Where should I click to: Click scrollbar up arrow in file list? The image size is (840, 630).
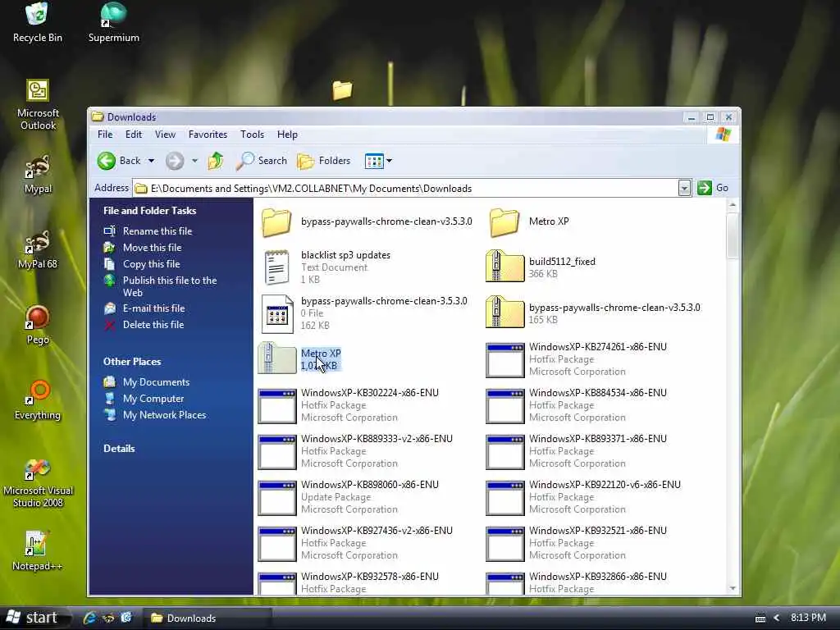point(733,204)
